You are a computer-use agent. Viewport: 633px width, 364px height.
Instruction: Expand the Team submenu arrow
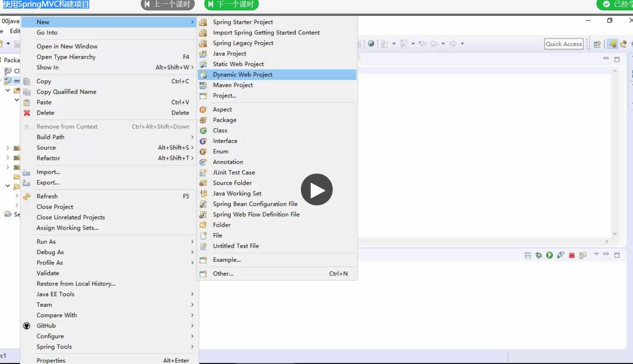tap(192, 305)
